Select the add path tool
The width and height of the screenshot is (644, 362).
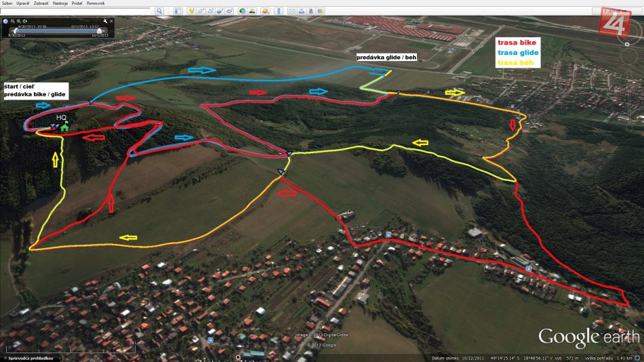coord(210,12)
